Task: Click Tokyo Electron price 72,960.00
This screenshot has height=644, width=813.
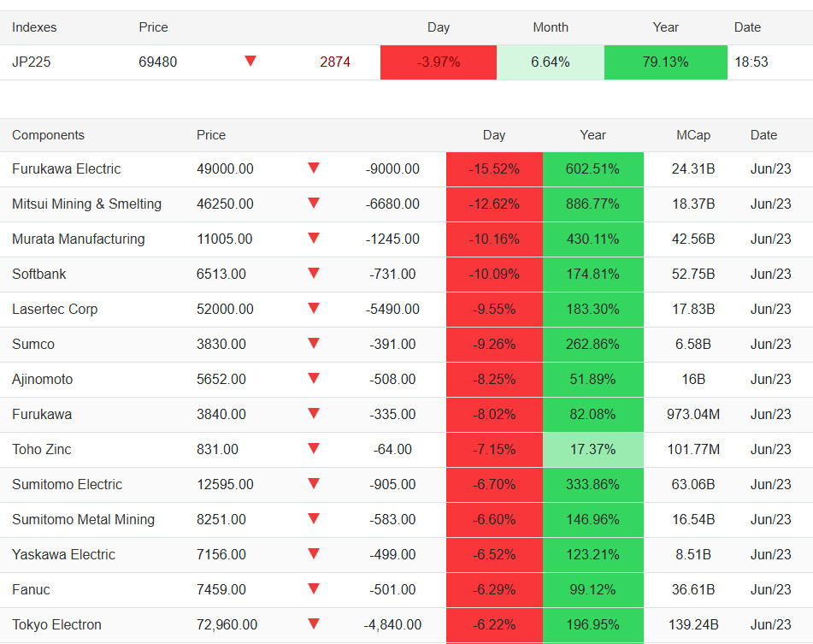Action: [x=227, y=624]
